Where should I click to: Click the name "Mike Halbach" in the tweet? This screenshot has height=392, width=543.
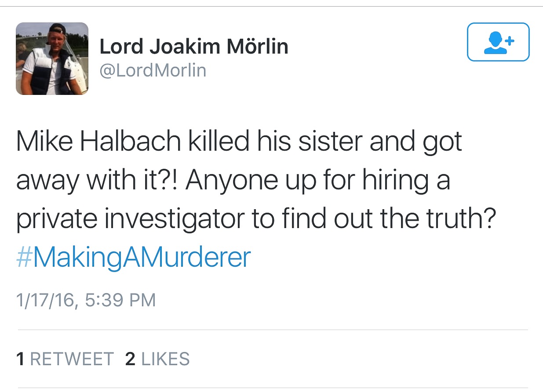pos(98,142)
